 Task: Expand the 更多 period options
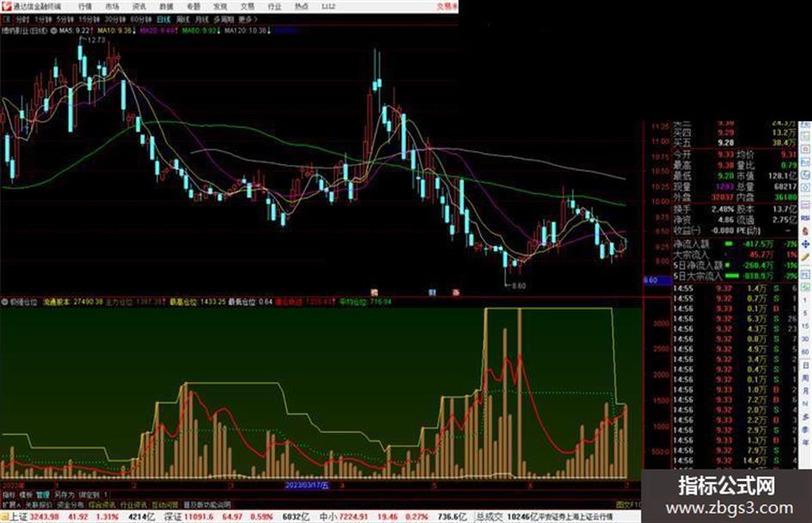(247, 19)
